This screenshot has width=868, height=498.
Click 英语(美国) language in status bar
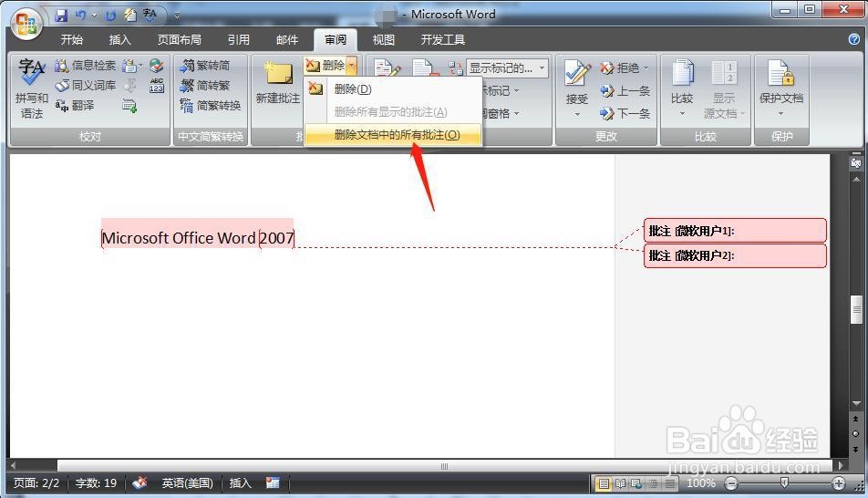(x=187, y=483)
